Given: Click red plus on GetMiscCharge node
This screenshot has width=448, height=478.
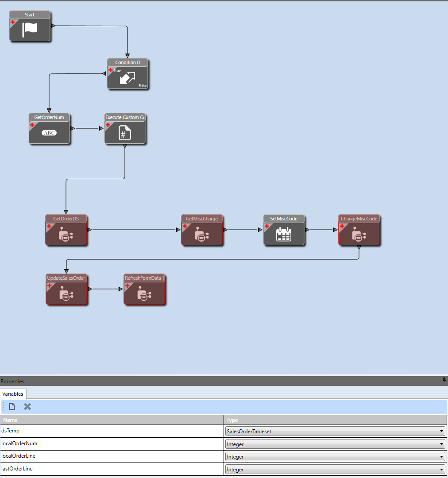Looking at the screenshot, I should coord(185,226).
